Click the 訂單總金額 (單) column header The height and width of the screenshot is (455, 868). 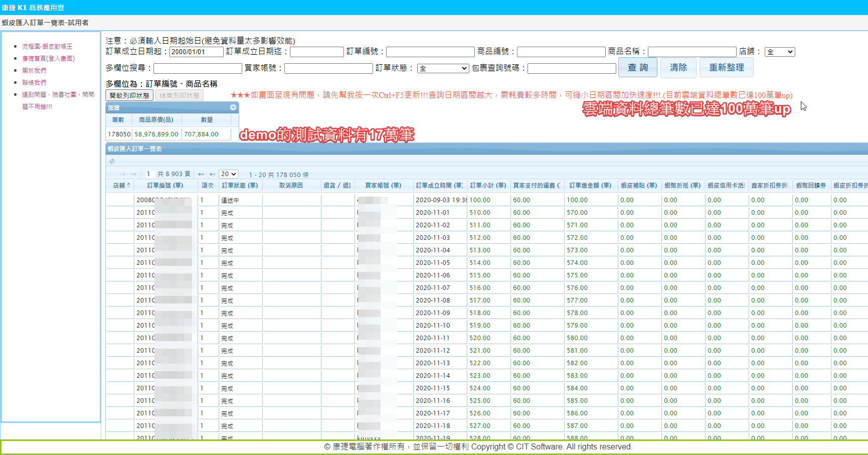pos(590,186)
